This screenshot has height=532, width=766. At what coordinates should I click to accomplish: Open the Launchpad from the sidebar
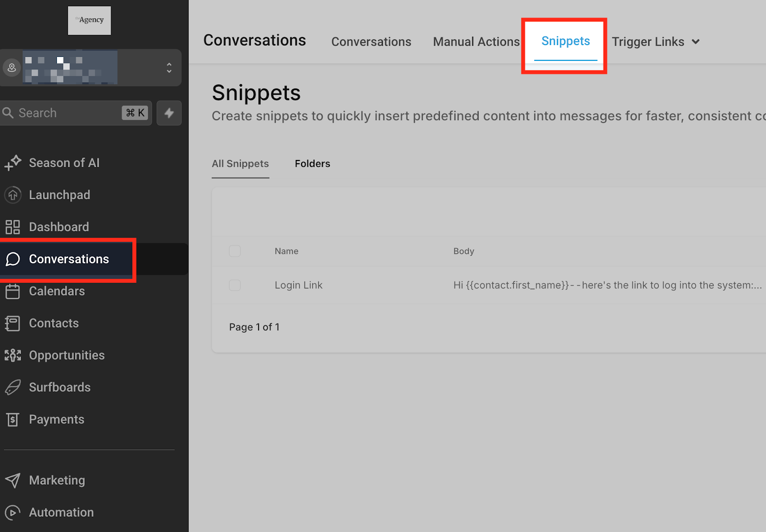[x=59, y=195]
